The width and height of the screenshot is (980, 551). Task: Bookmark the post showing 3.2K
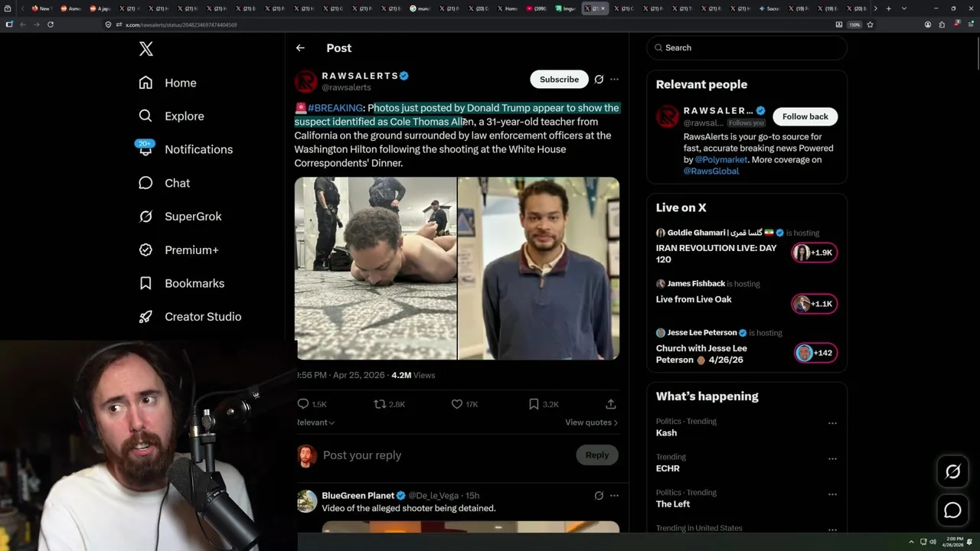[544, 404]
